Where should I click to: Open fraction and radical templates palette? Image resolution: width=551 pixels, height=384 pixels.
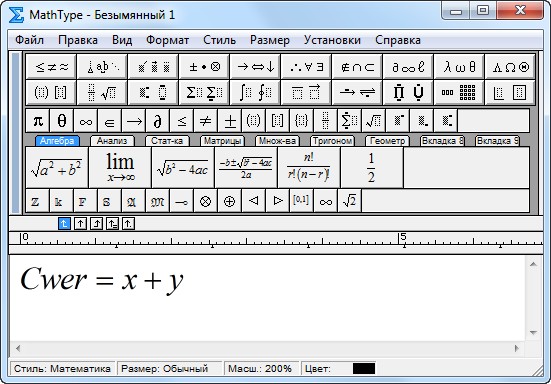tap(102, 92)
